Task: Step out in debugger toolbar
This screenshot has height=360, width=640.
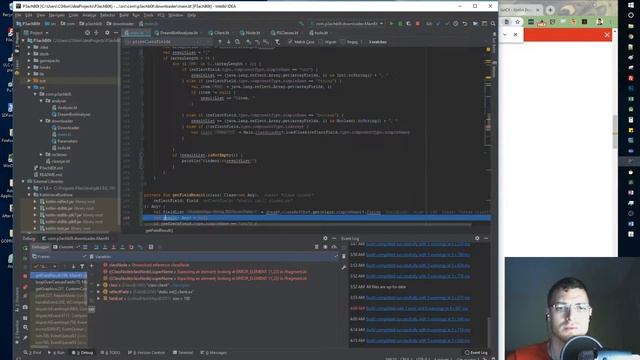Action: tap(122, 247)
